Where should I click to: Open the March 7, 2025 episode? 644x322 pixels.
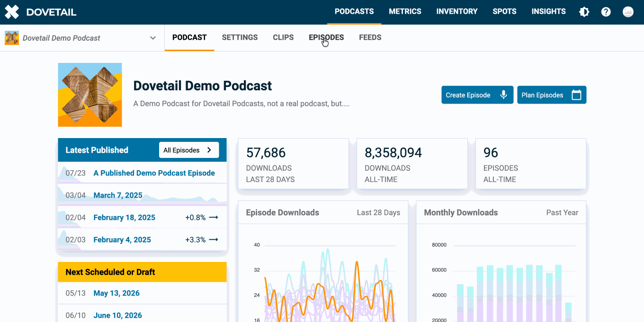[x=118, y=195]
